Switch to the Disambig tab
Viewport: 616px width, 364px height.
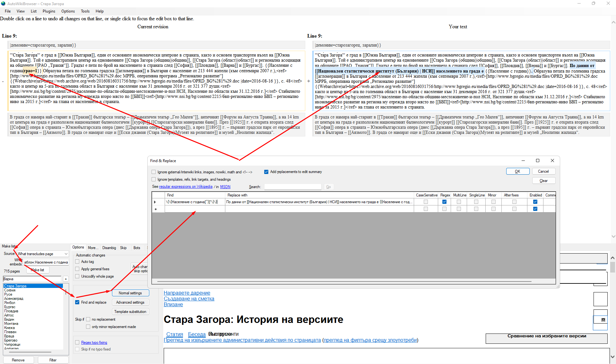[x=109, y=248]
